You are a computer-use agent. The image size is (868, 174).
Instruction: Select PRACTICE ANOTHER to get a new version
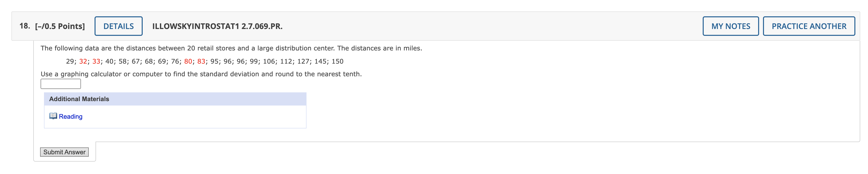[x=809, y=26]
